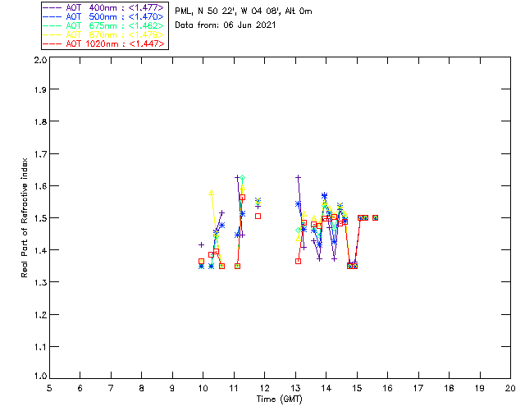
Task: Click the y-axis label 1.7
Action: tap(40, 154)
